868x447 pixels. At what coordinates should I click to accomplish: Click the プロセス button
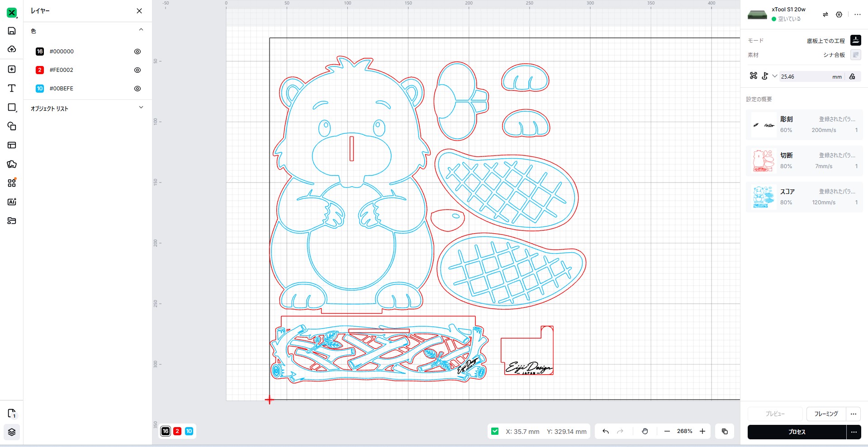[x=797, y=432]
